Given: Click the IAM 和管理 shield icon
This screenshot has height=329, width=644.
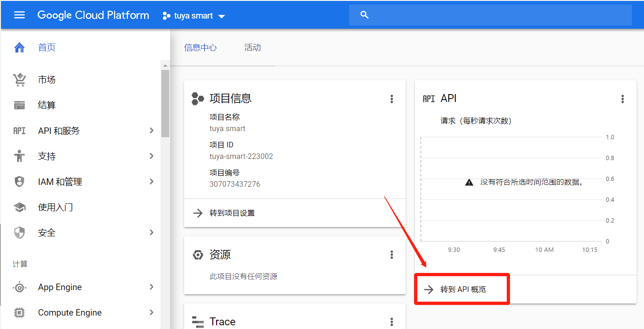Looking at the screenshot, I should [19, 182].
